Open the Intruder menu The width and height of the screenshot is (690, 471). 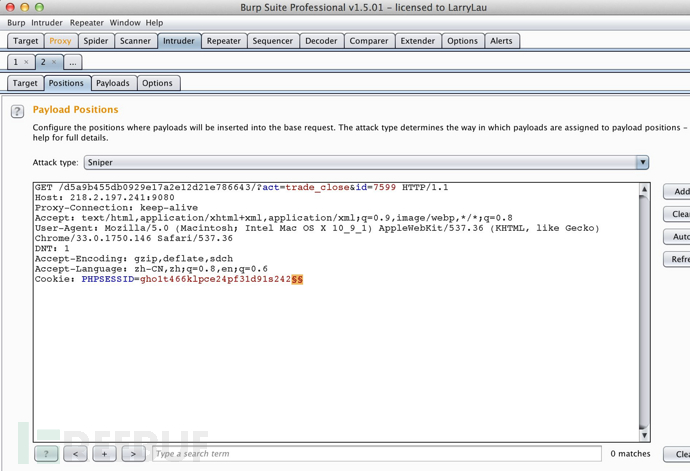[47, 22]
